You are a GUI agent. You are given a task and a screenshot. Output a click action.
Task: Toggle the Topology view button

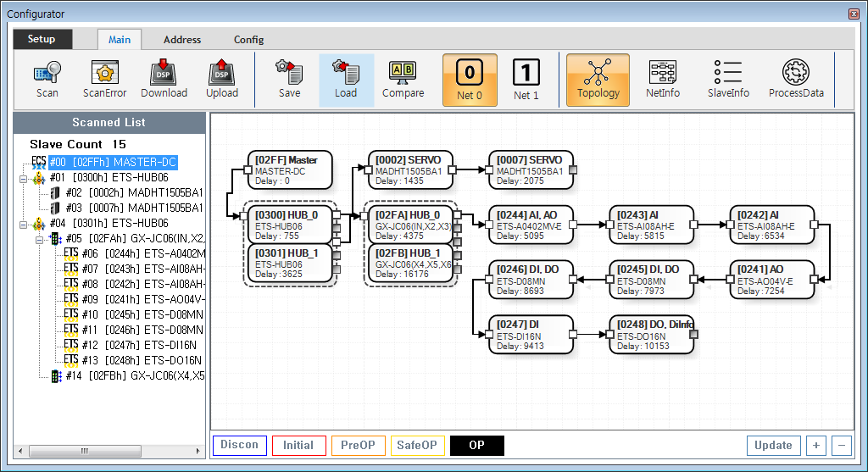click(x=598, y=81)
